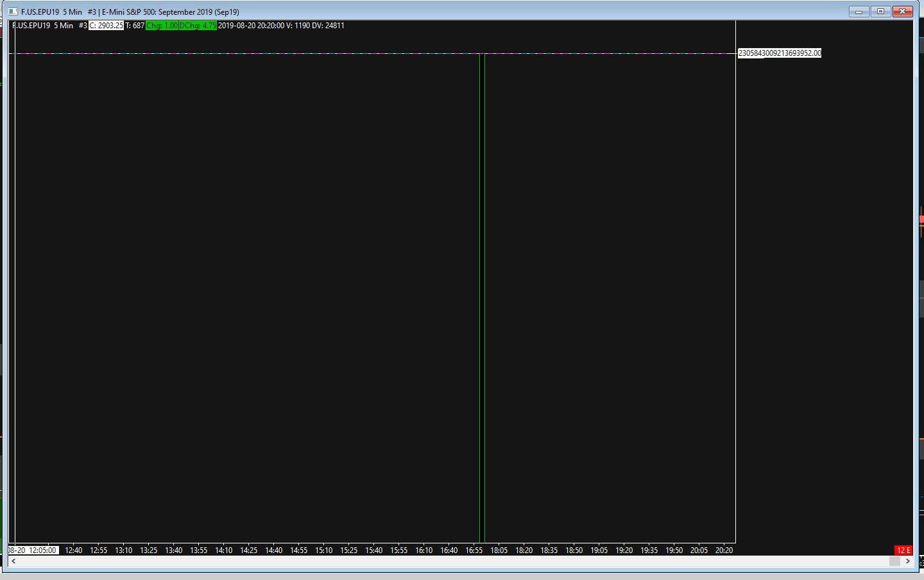Click the 16:10 time axis label

424,550
